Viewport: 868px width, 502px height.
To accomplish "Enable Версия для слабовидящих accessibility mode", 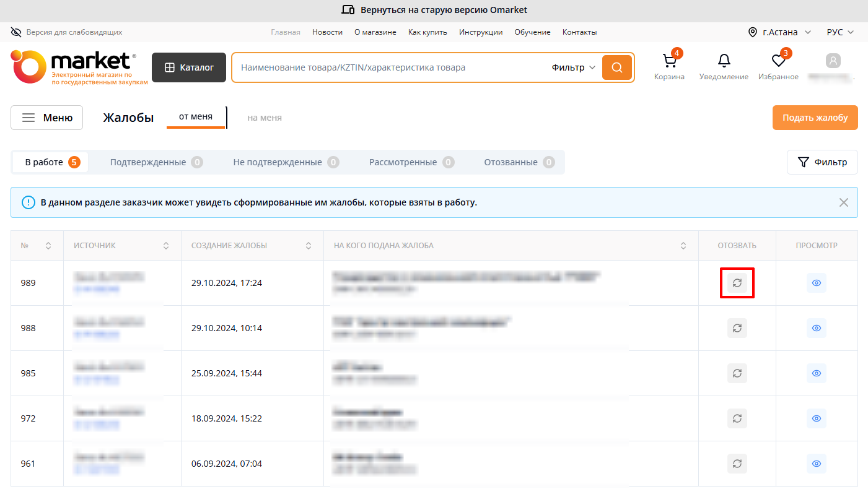I will (67, 32).
